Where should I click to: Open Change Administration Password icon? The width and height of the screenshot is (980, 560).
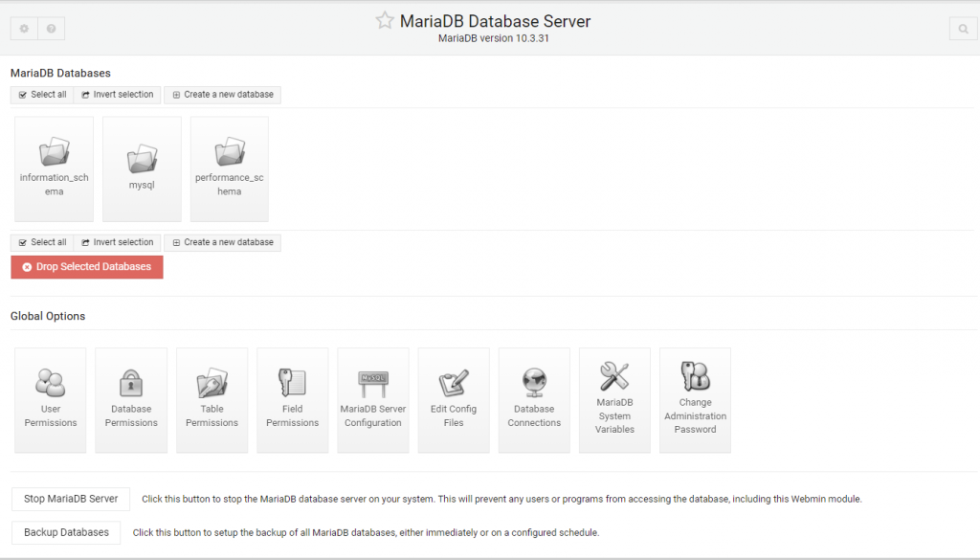tap(695, 376)
